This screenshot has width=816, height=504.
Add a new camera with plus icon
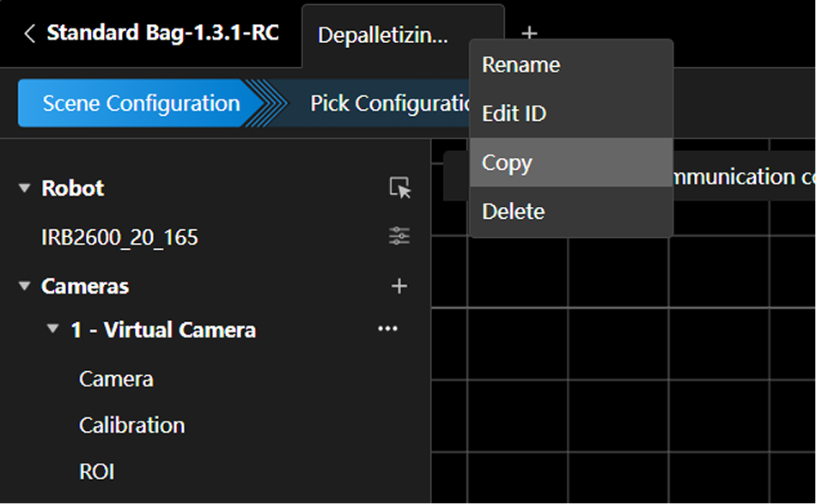click(x=399, y=286)
